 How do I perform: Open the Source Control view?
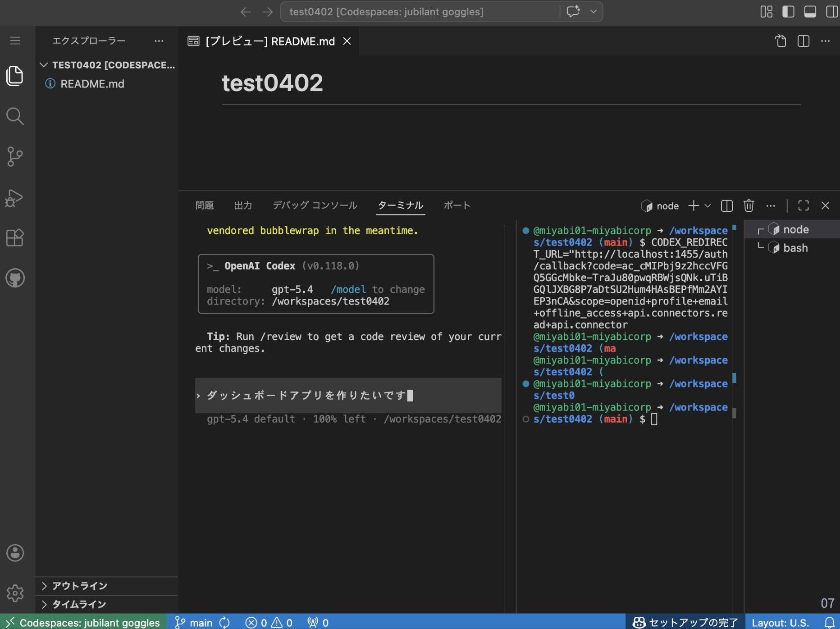[15, 157]
